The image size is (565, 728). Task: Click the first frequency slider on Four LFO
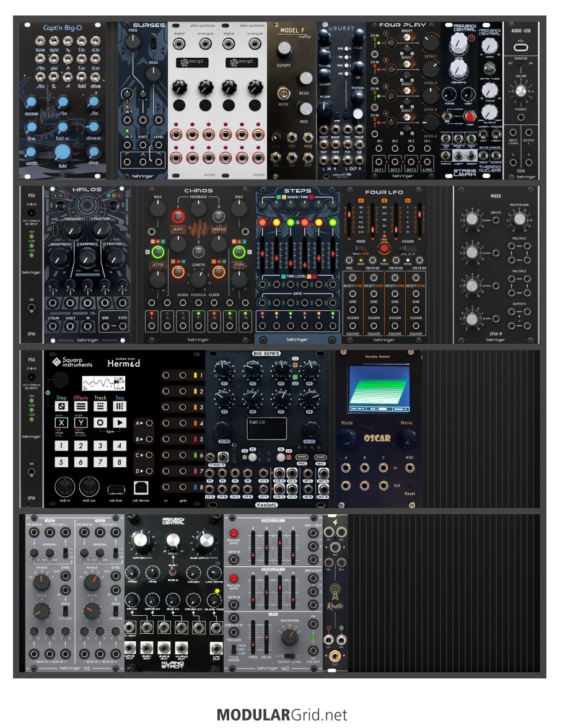click(x=350, y=221)
